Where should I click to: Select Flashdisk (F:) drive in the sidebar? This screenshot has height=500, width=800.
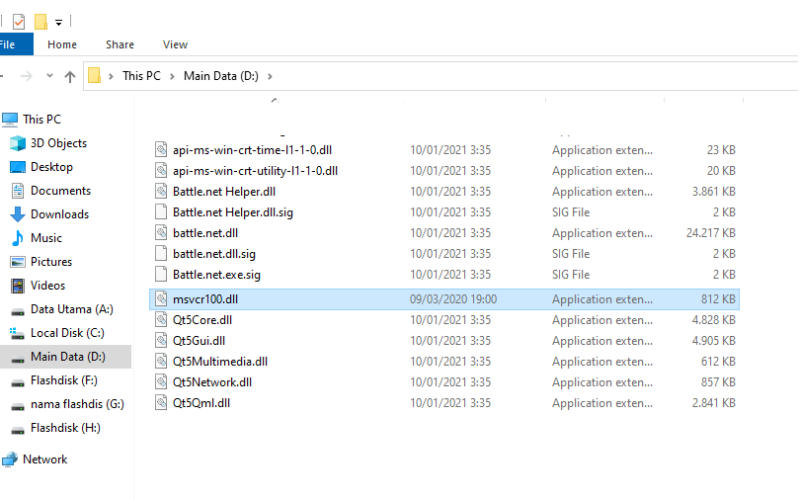click(64, 381)
